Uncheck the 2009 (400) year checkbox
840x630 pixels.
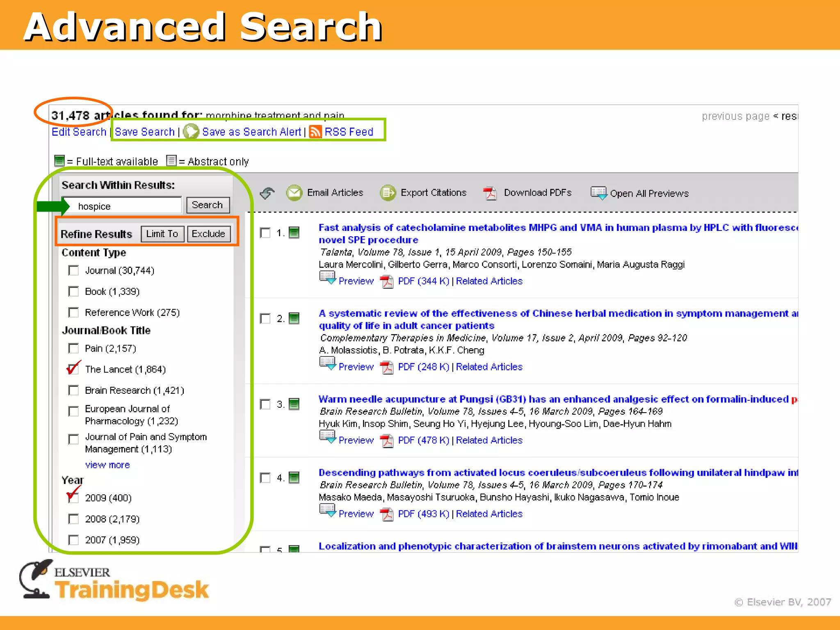pyautogui.click(x=73, y=498)
